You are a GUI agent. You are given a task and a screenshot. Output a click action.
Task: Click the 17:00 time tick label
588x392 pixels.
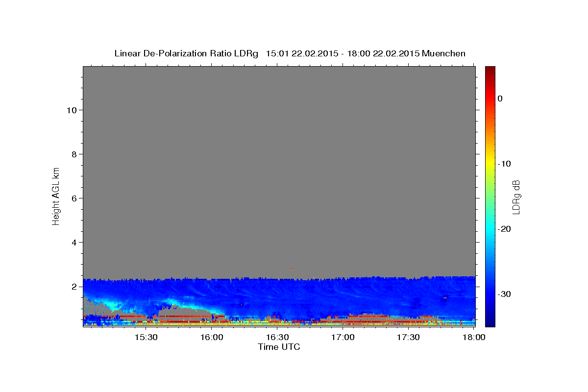coord(343,338)
